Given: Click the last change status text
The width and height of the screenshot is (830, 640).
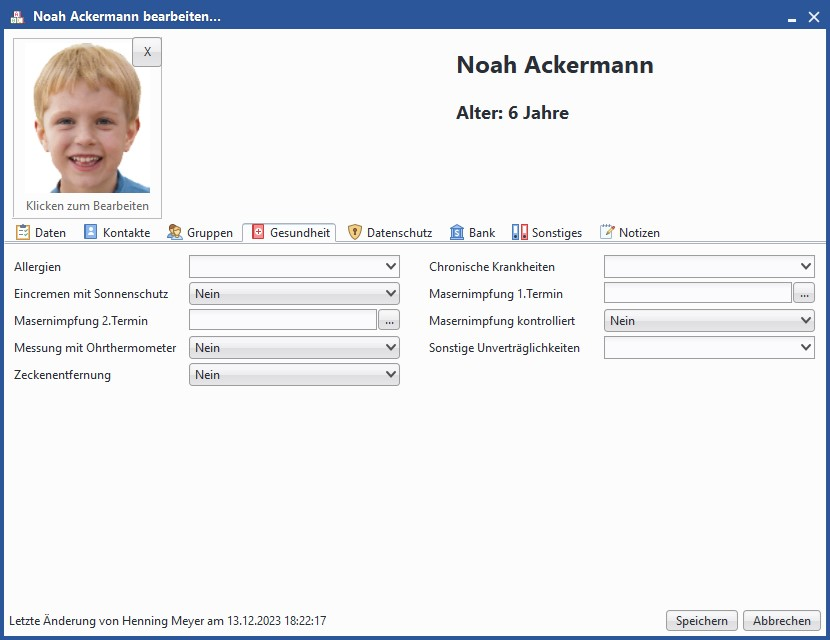Looking at the screenshot, I should coord(168,620).
